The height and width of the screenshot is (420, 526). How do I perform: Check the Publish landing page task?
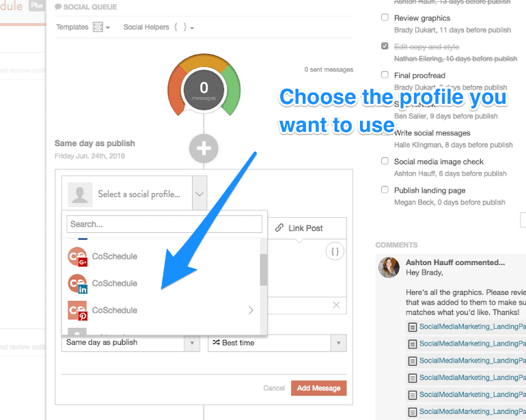point(385,190)
